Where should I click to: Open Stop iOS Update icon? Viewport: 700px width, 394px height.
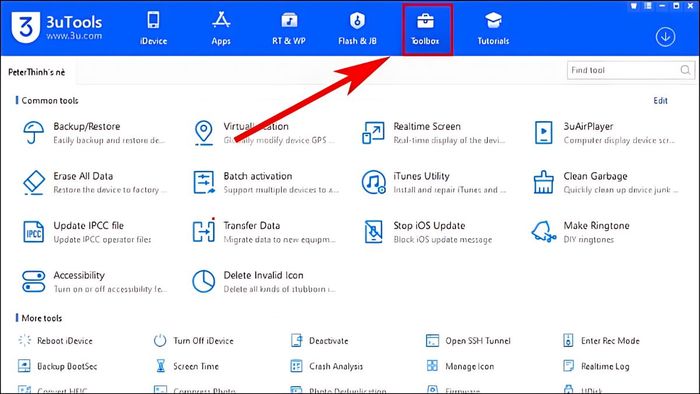374,232
